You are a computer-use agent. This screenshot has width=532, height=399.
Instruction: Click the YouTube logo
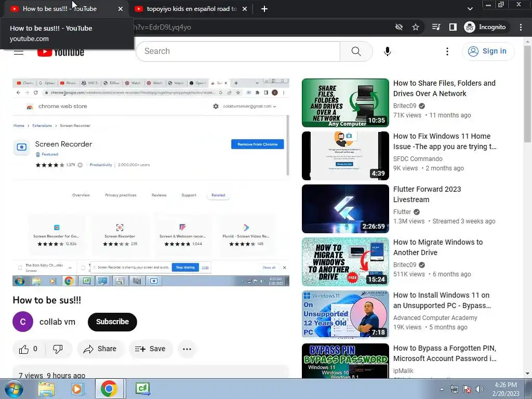click(61, 52)
